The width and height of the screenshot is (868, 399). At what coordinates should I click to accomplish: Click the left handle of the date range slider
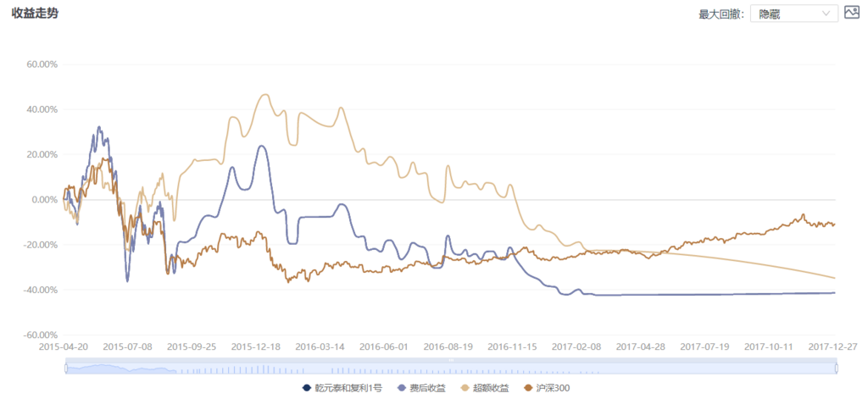coord(66,368)
